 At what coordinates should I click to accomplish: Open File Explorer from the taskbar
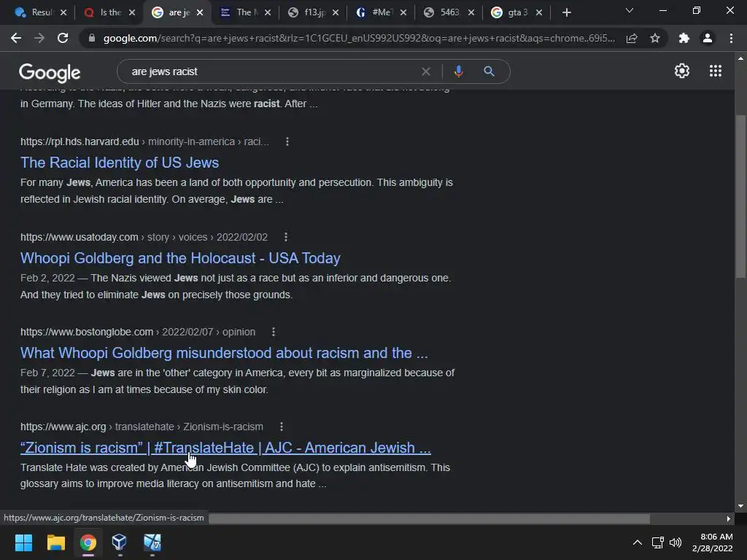point(55,542)
